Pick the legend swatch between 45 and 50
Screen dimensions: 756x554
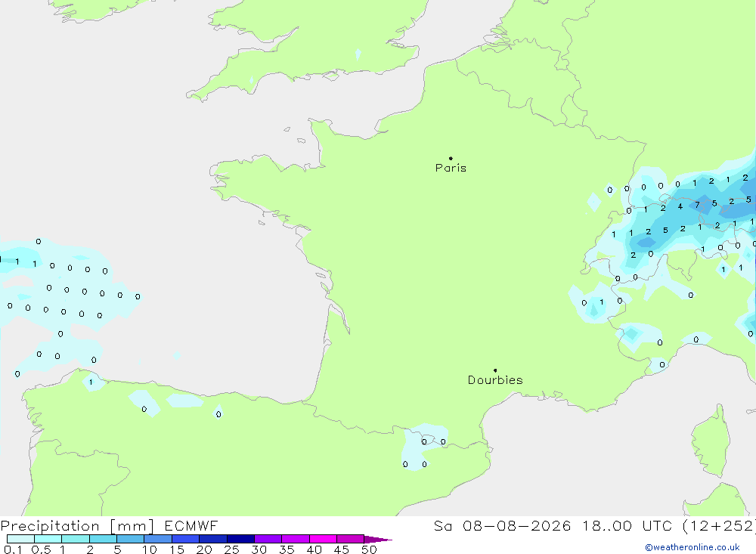pos(351,539)
